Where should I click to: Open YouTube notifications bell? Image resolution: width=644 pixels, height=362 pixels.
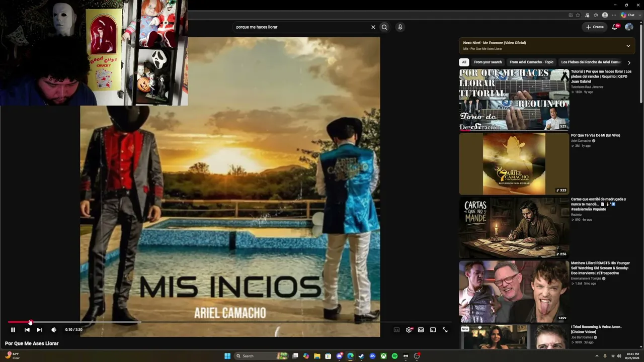pos(615,27)
